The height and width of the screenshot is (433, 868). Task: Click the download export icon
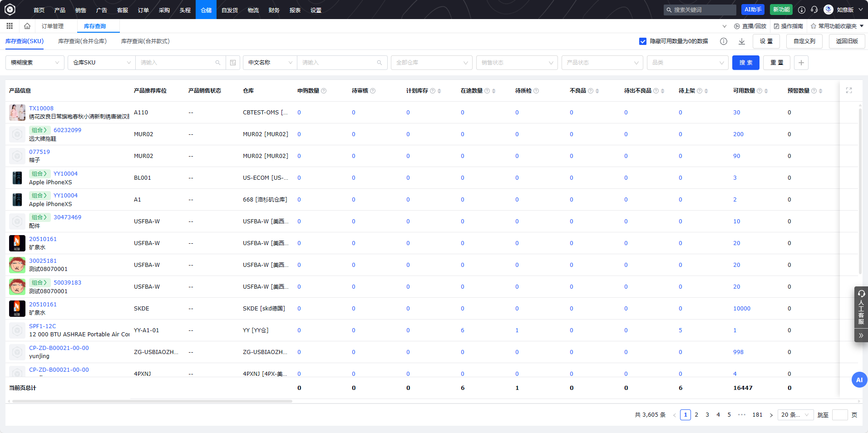click(x=742, y=41)
